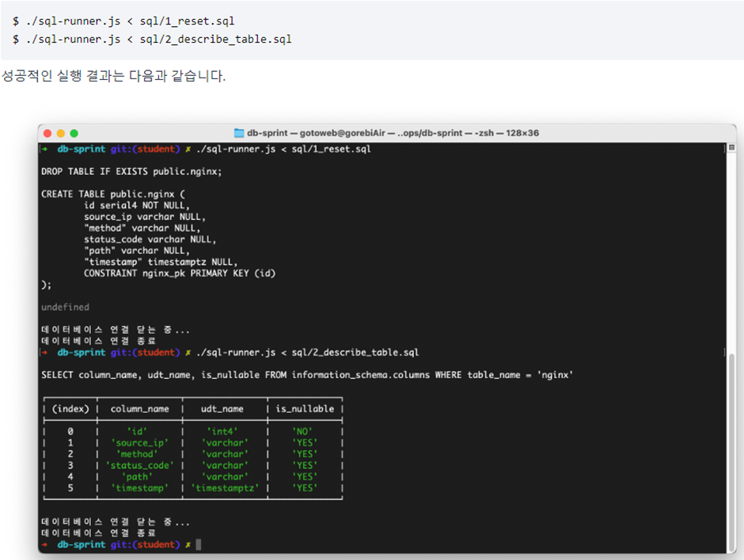Click the 'NO' is_nullable cell
The width and height of the screenshot is (744, 560).
point(302,432)
